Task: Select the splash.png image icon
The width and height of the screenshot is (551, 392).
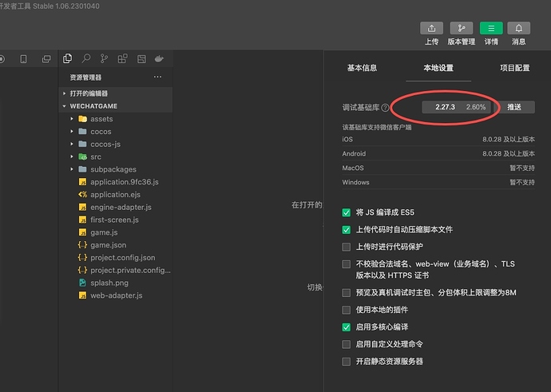Action: [x=82, y=283]
